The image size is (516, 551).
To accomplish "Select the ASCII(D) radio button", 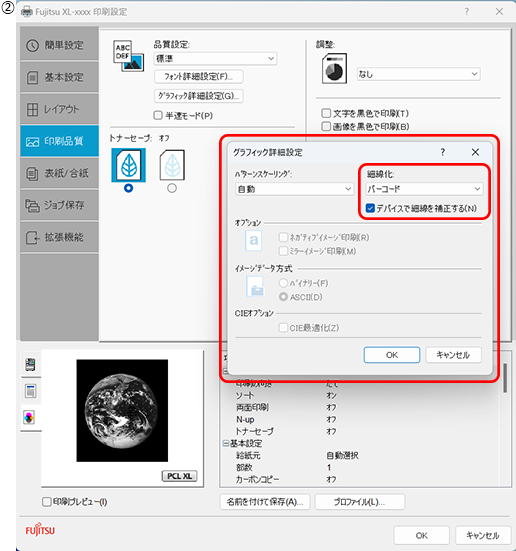I will pyautogui.click(x=283, y=297).
